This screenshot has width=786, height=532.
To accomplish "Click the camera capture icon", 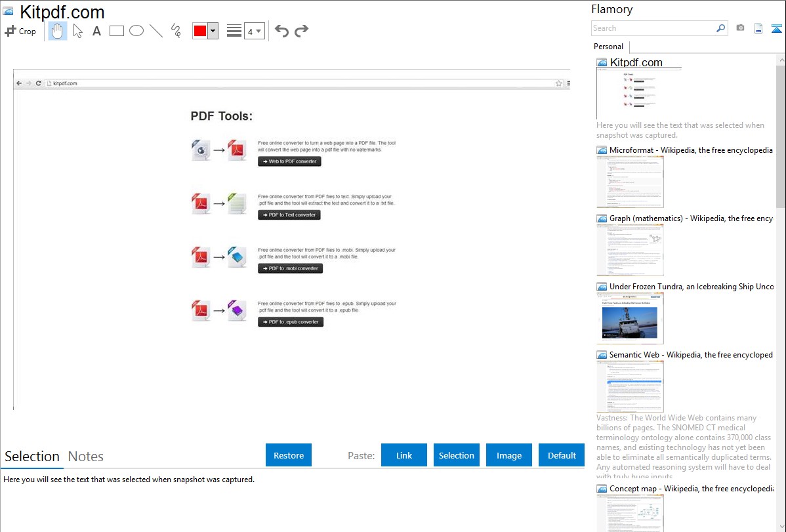I will pos(740,28).
